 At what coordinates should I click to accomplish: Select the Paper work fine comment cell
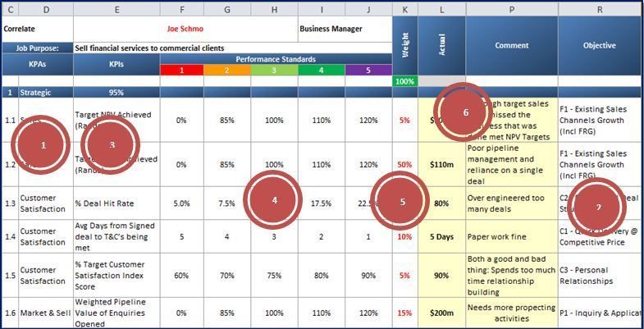point(512,236)
